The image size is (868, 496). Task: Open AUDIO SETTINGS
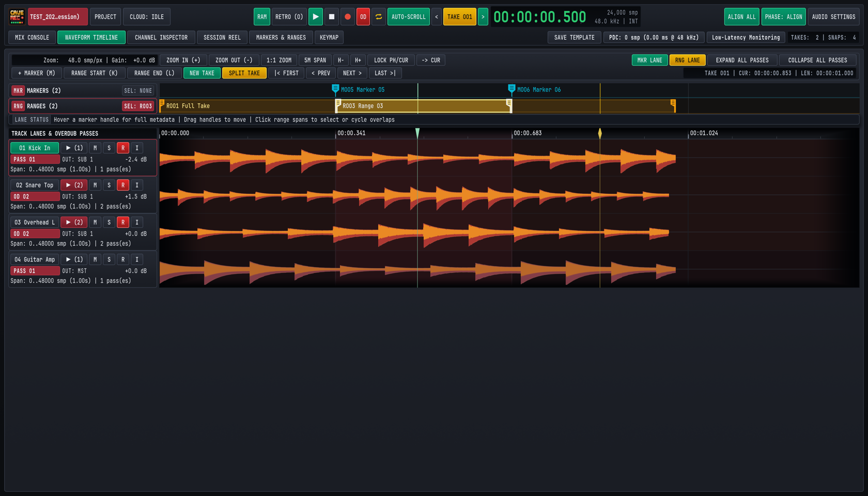coord(833,17)
